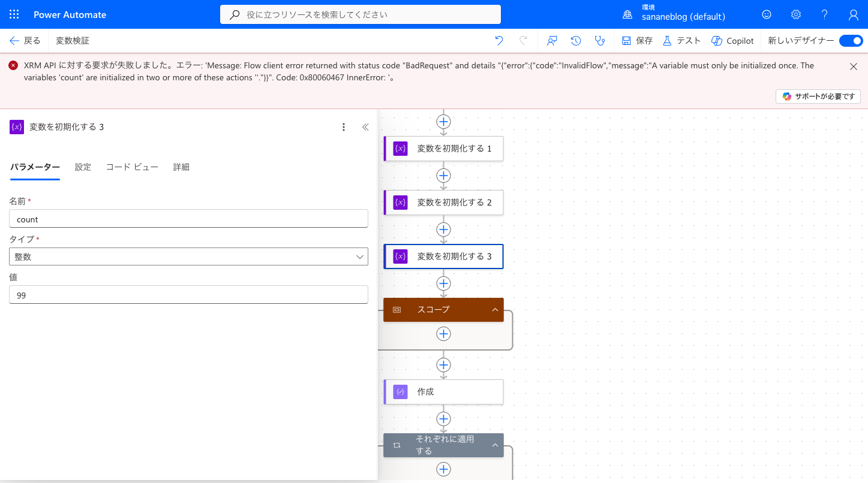Screen dimensions: 868x483
Task: Open the flow checker stethoscope icon
Action: [x=599, y=41]
